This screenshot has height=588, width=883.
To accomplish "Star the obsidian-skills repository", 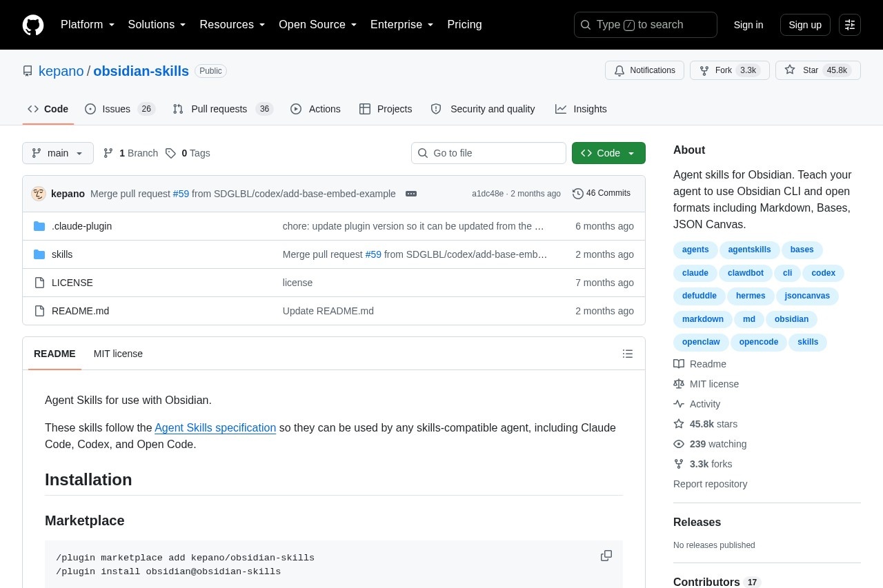I will (x=818, y=70).
